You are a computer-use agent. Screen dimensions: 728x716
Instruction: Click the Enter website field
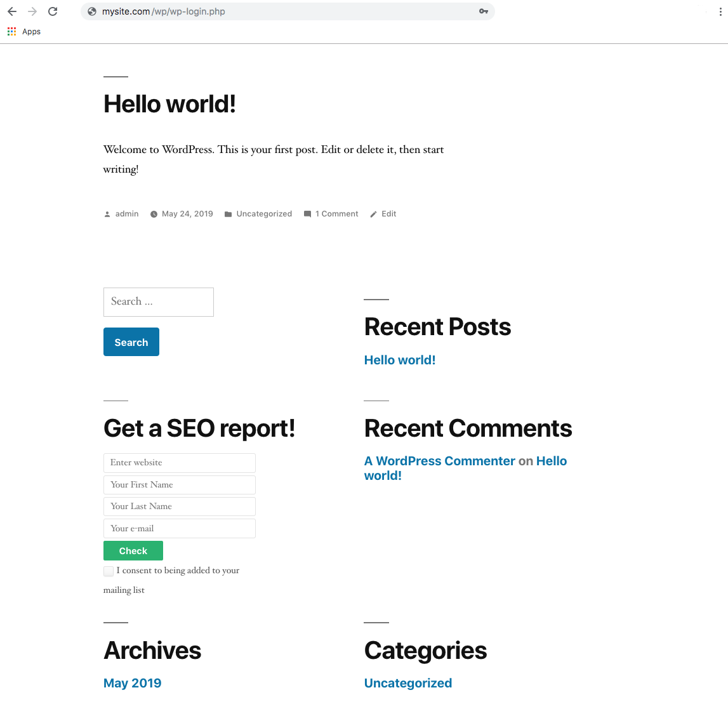(x=179, y=463)
